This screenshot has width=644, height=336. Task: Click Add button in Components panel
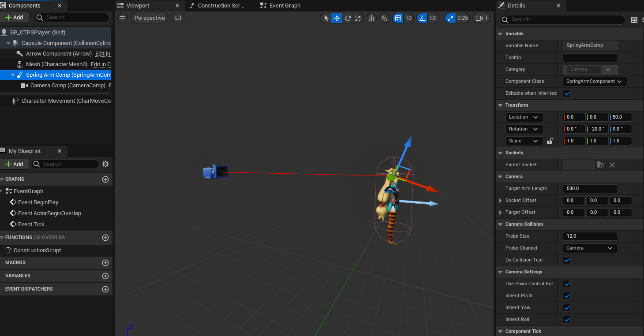pos(15,17)
